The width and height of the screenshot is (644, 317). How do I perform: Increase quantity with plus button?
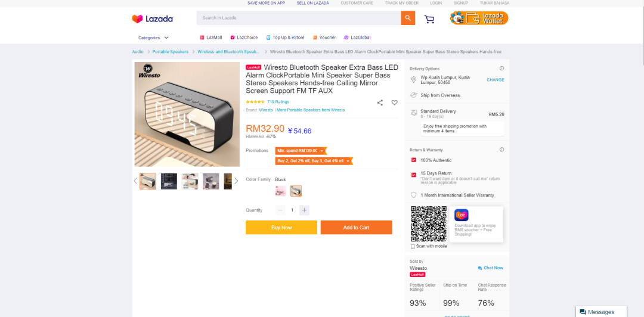(304, 210)
